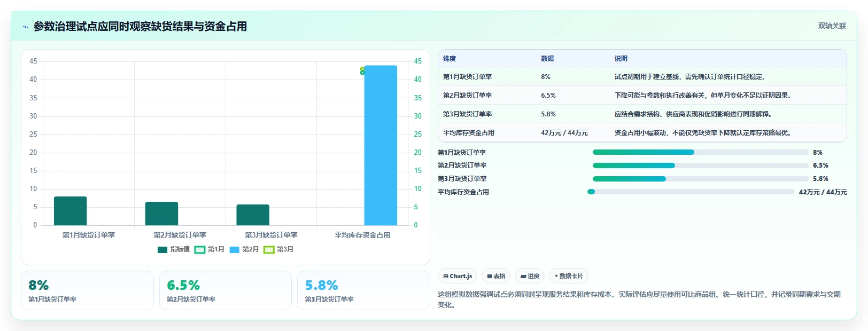
Task: Click note text beginning 试点初期用于建立基线
Action: [x=692, y=77]
